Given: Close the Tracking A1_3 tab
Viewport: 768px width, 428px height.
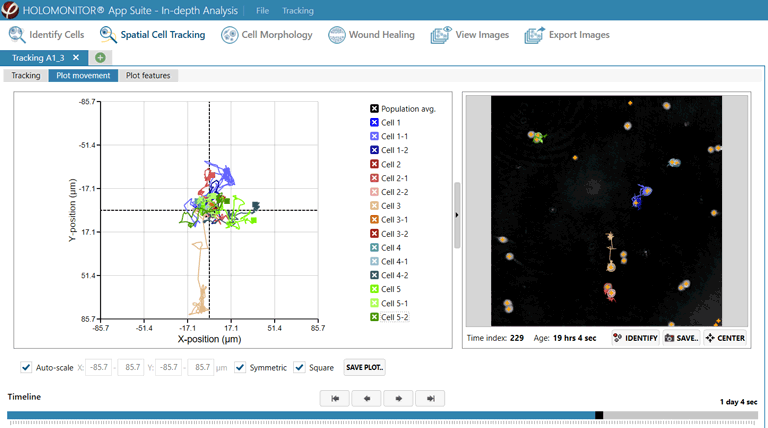Looking at the screenshot, I should 76,57.
